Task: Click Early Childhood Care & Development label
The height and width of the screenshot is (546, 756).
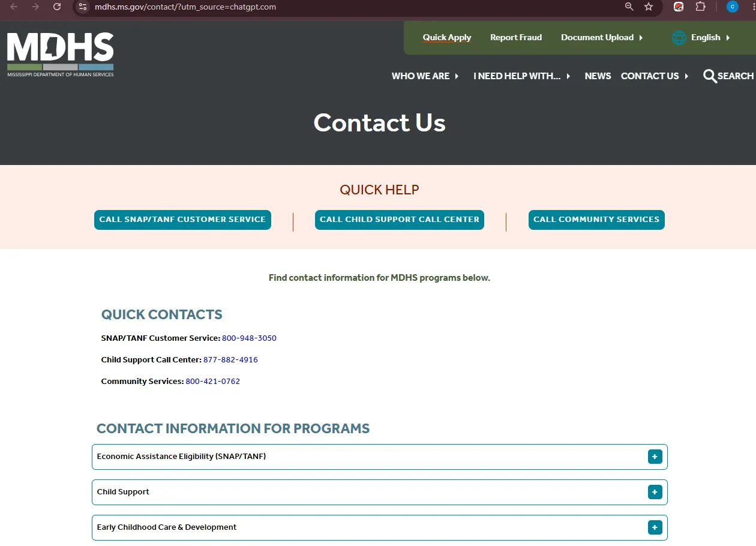Action: [x=167, y=527]
